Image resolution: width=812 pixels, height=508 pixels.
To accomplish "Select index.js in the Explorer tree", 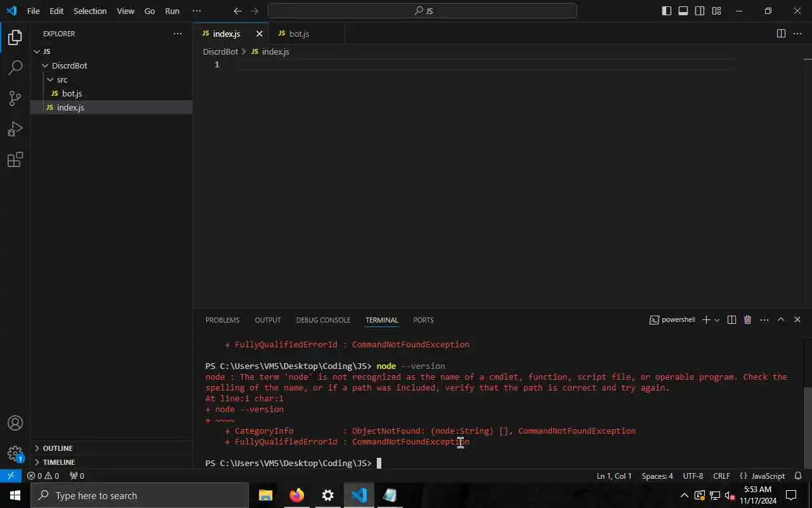I will pos(111,107).
